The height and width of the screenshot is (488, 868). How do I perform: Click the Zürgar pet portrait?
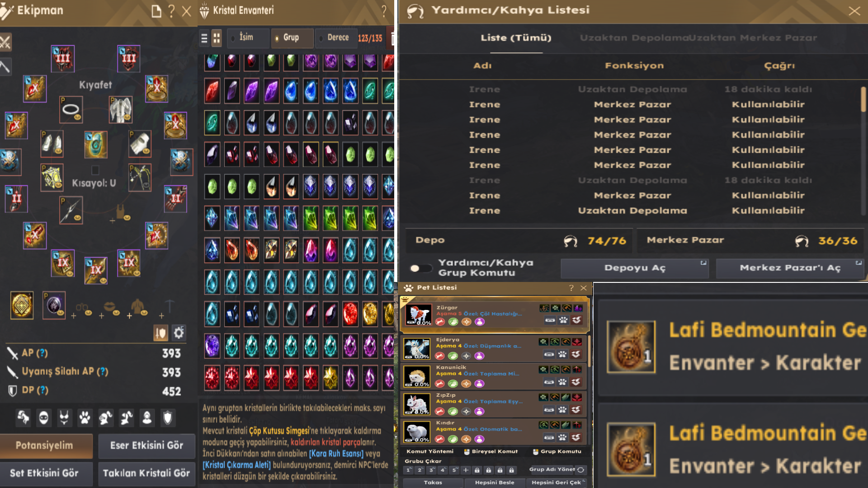[x=418, y=314]
